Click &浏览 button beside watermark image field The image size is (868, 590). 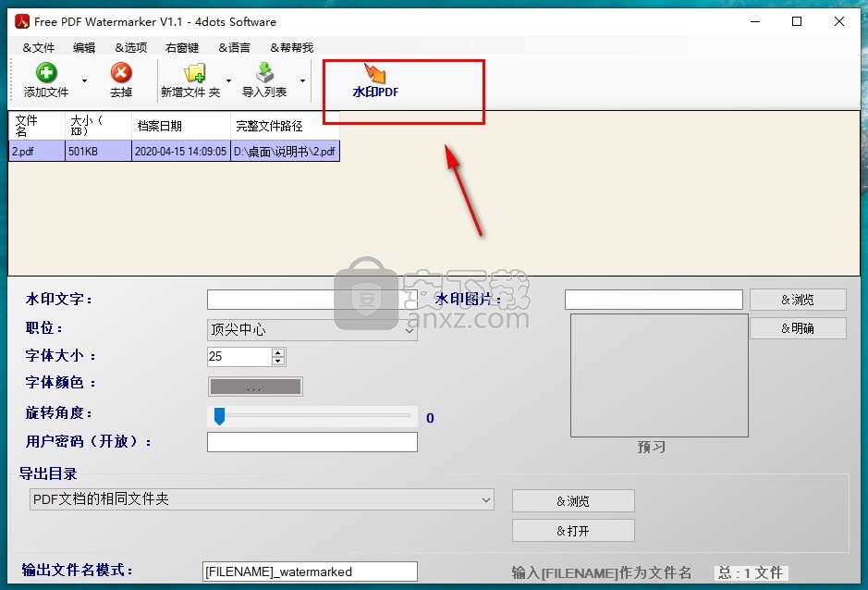coord(798,300)
